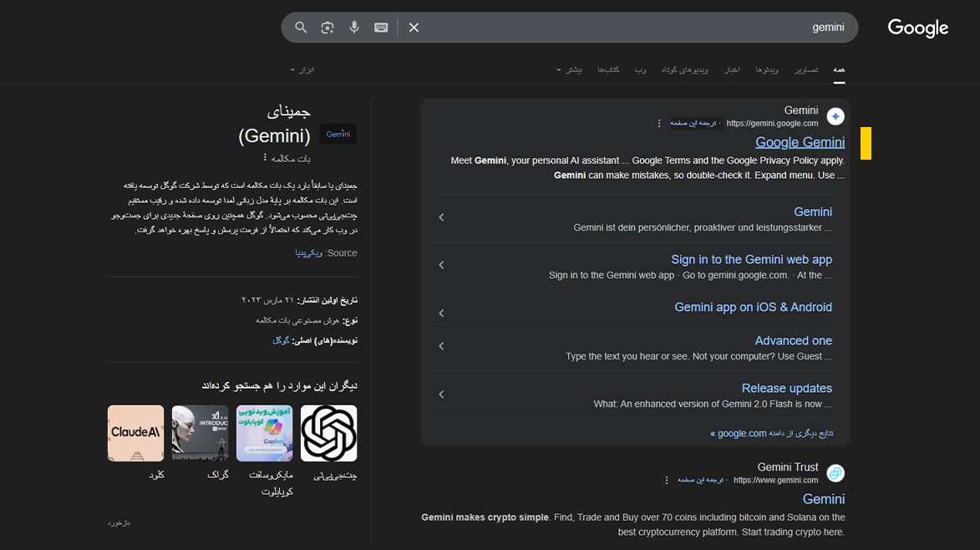
Task: Expand chevron of iOS & Android row
Action: pyautogui.click(x=441, y=313)
